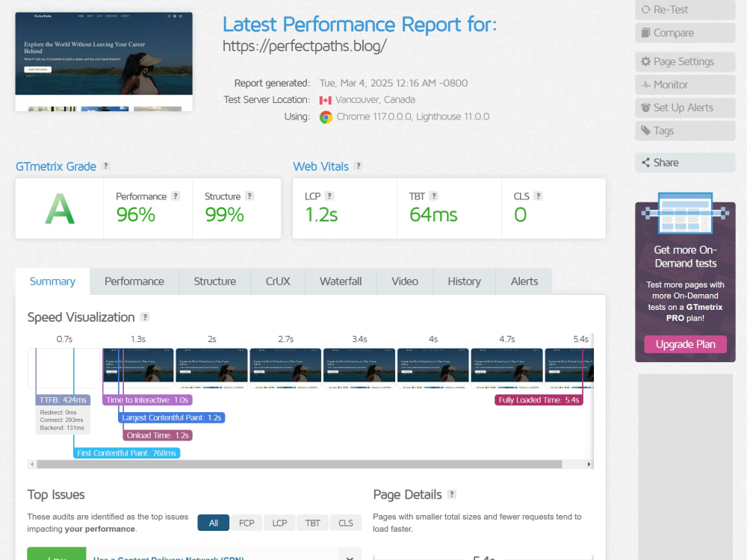The width and height of the screenshot is (747, 560).
Task: Open Set Up Alerts
Action: click(x=685, y=108)
